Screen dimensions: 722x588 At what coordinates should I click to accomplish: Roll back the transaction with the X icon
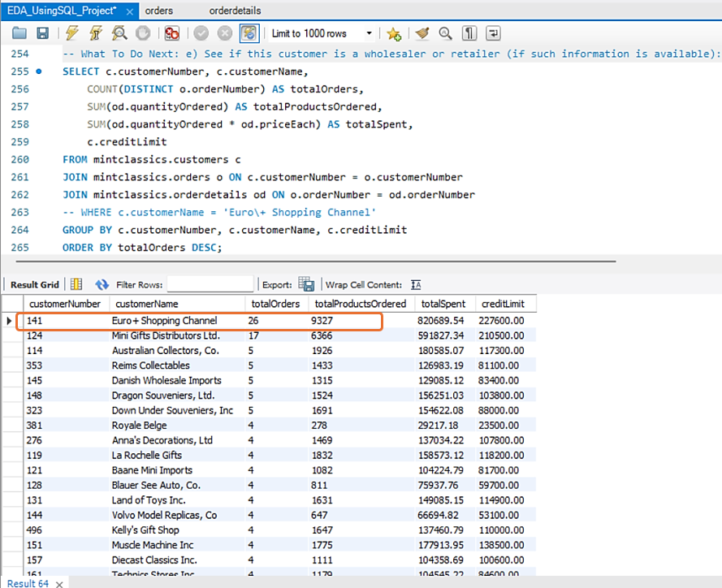(225, 33)
